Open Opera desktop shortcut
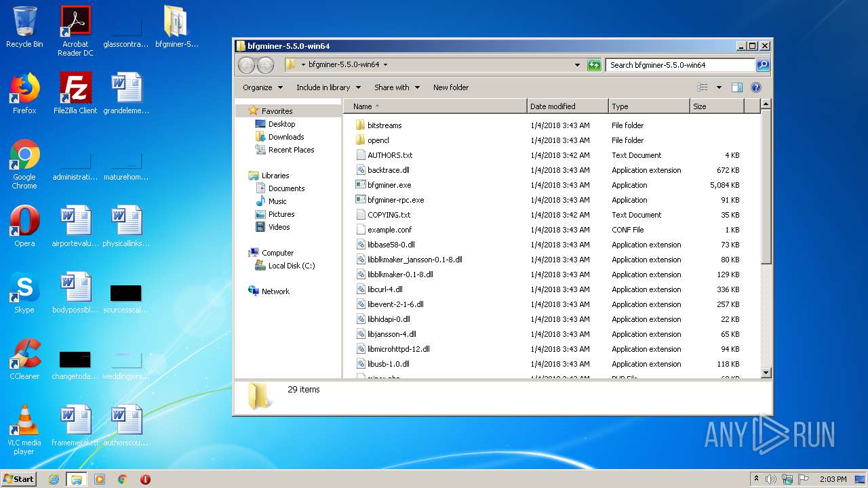Screen dimensions: 868x488 (x=24, y=226)
